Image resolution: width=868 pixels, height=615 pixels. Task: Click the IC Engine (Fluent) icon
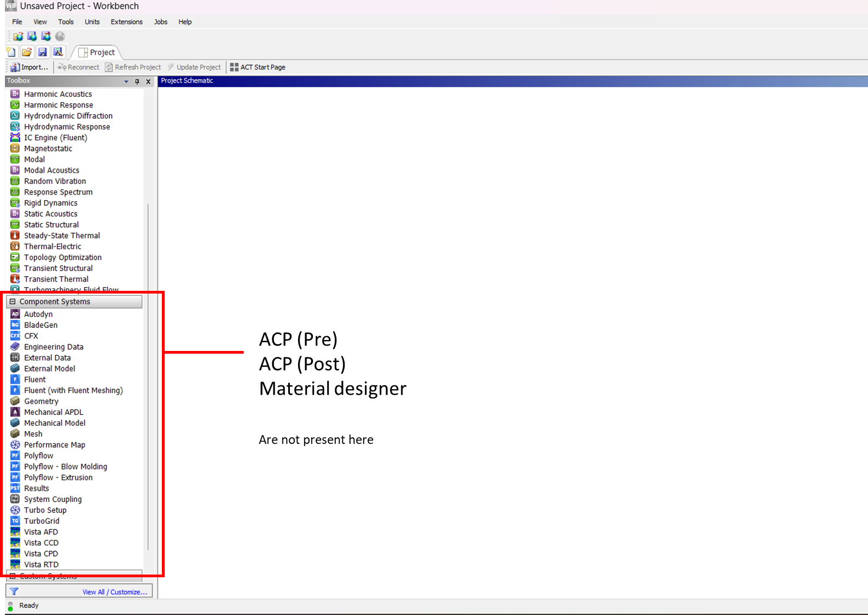(15, 138)
